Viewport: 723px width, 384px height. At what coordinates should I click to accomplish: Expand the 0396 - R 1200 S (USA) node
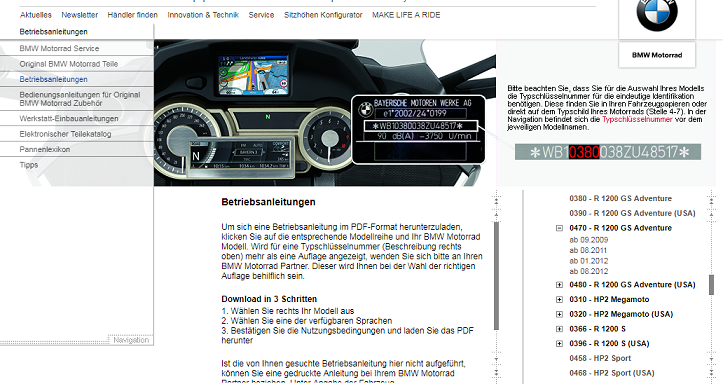559,344
